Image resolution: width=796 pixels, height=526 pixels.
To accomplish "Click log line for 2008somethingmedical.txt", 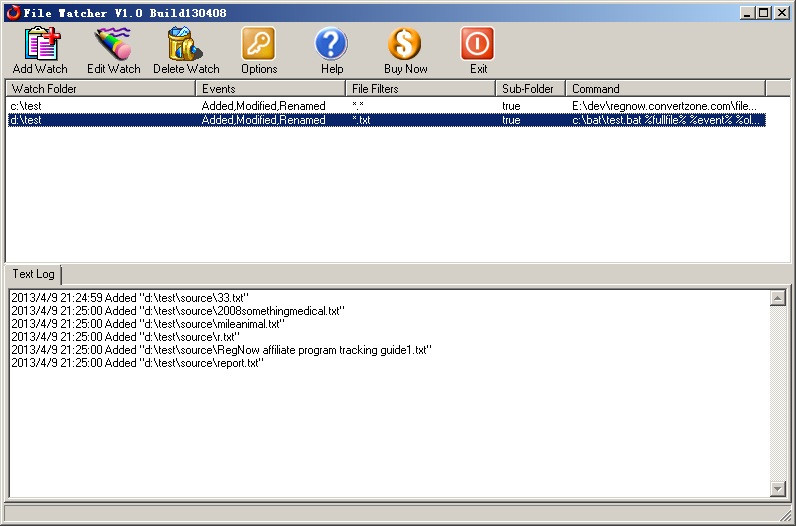I will coord(178,311).
